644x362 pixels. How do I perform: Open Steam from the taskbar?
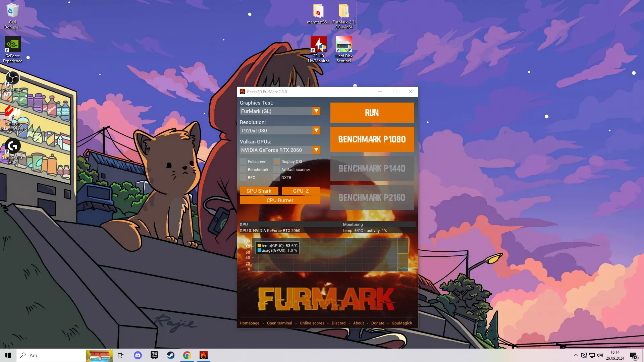pos(171,355)
